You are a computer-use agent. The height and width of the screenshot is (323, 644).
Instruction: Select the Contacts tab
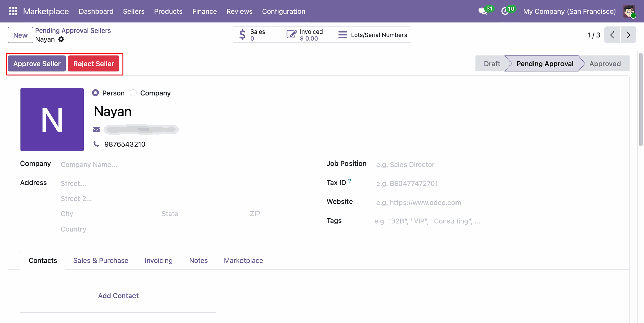pyautogui.click(x=43, y=260)
